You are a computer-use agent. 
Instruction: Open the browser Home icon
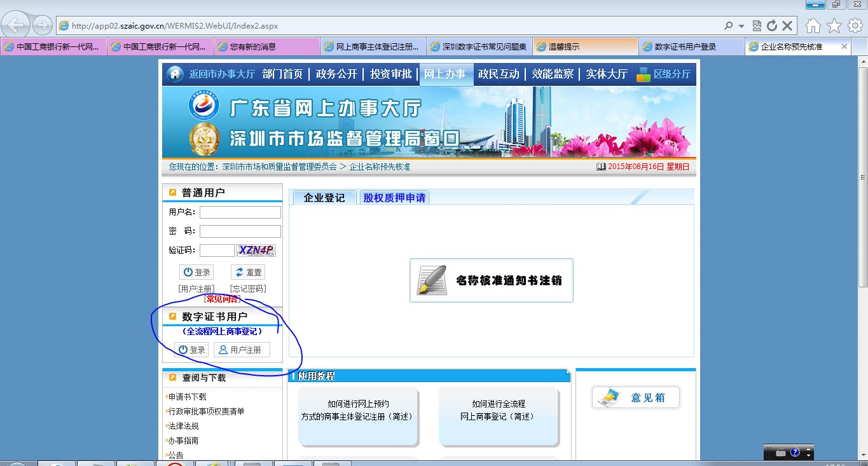[x=813, y=25]
